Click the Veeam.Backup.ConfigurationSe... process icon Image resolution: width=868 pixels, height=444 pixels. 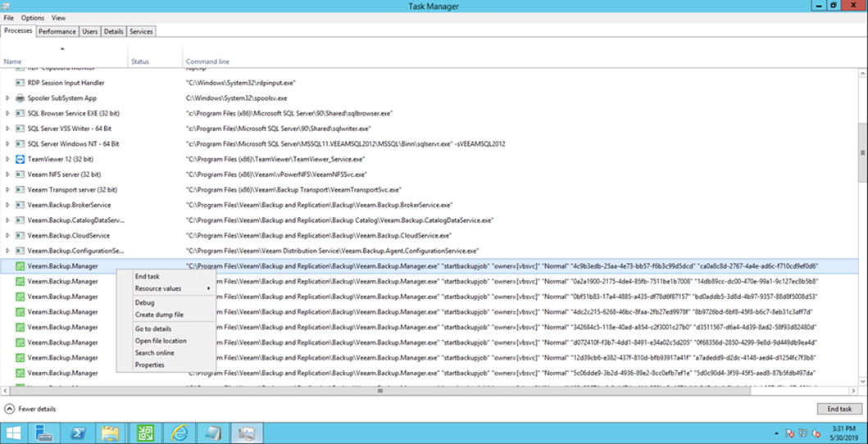click(x=20, y=251)
